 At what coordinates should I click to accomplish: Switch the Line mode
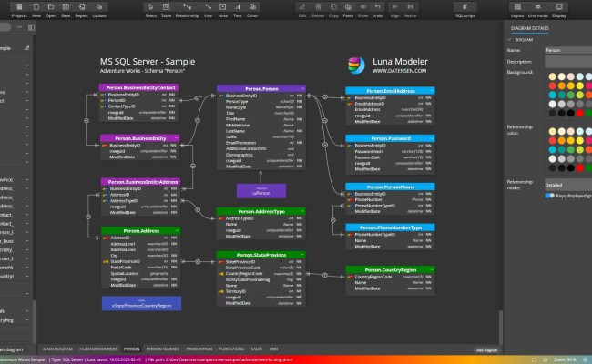pos(538,10)
